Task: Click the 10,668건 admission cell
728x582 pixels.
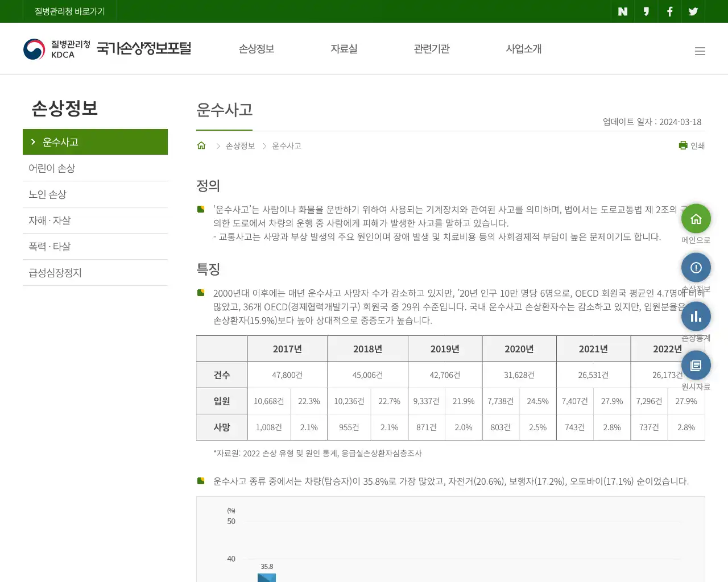Action: click(x=269, y=401)
